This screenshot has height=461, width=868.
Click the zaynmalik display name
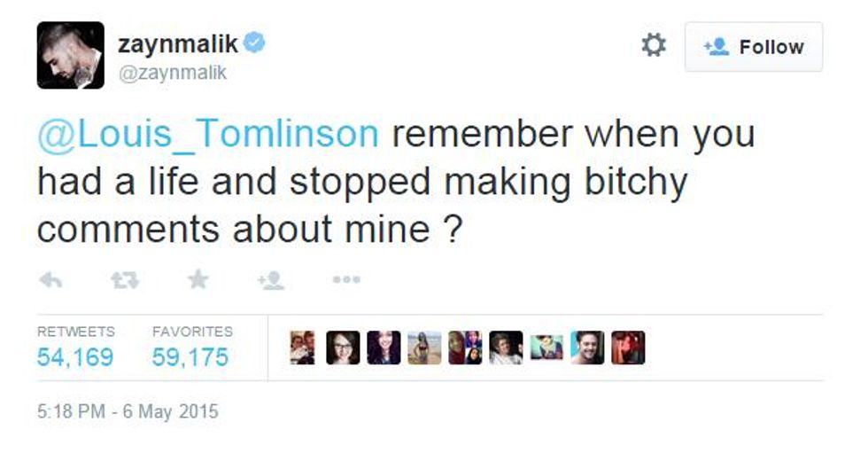178,44
